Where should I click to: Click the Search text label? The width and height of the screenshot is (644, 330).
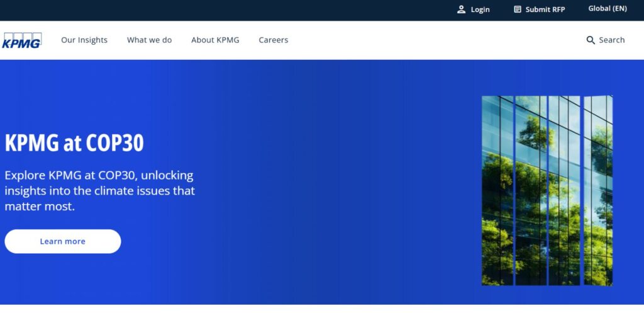(611, 40)
